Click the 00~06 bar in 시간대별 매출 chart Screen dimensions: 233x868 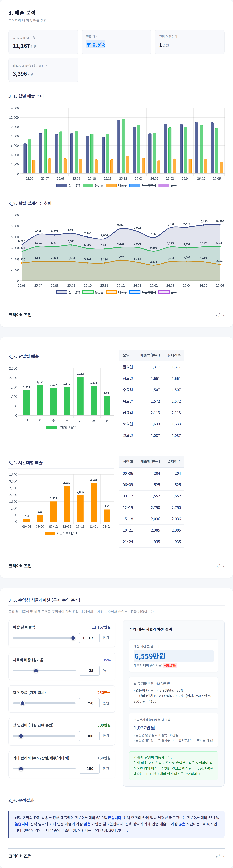[27, 520]
